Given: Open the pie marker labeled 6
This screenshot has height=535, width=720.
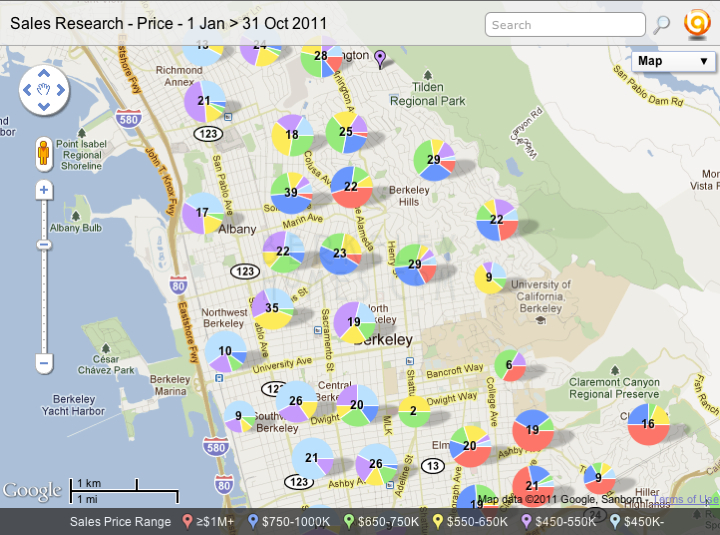Looking at the screenshot, I should (510, 365).
